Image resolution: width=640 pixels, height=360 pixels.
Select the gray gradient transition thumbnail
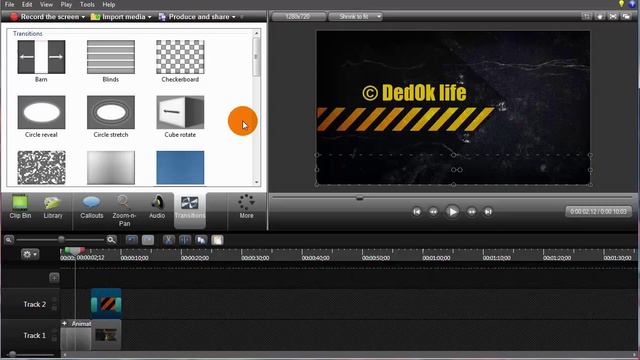111,167
